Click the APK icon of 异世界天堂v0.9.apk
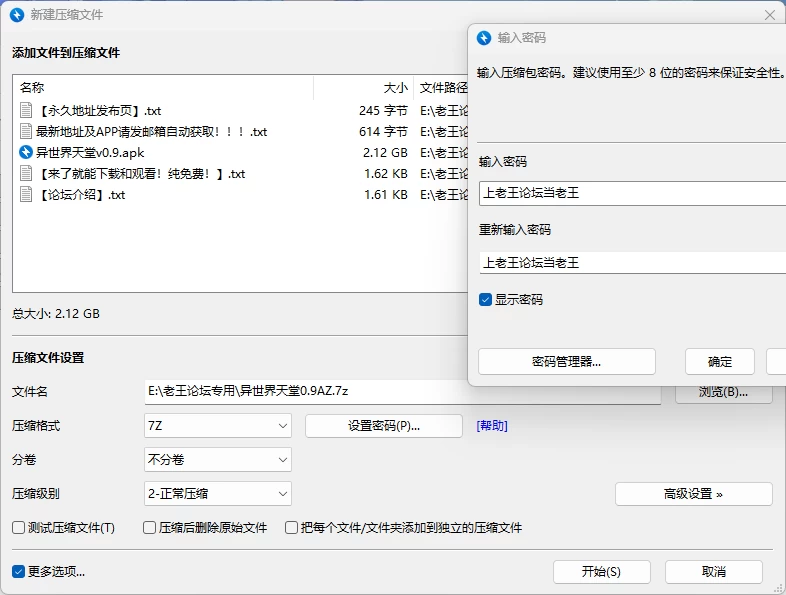Image resolution: width=786 pixels, height=595 pixels. [x=26, y=152]
